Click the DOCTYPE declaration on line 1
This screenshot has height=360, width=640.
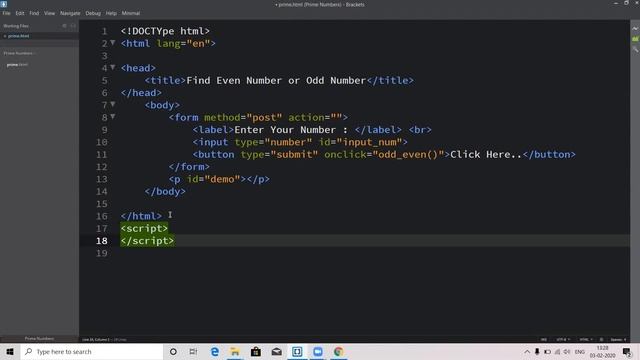165,31
